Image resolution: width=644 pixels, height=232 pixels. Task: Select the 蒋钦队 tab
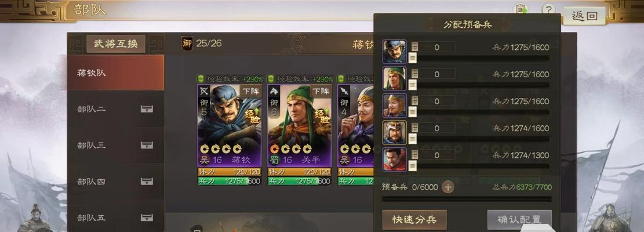115,72
